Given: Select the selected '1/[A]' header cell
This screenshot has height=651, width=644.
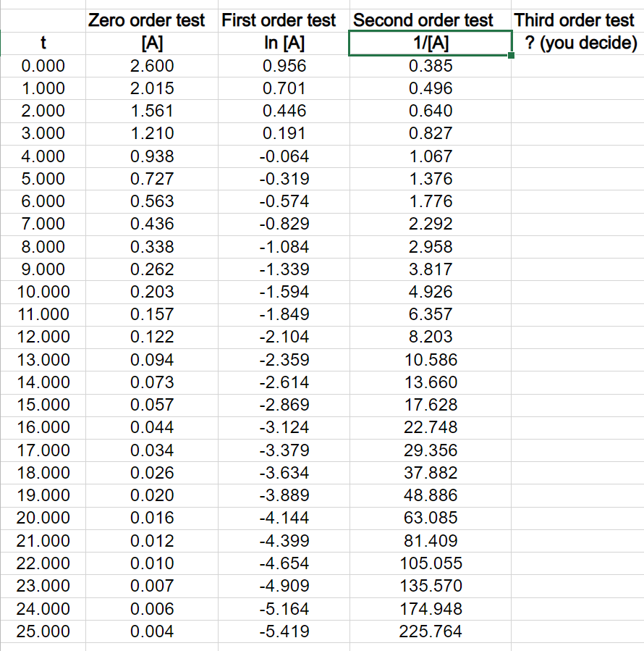Looking at the screenshot, I should click(431, 43).
